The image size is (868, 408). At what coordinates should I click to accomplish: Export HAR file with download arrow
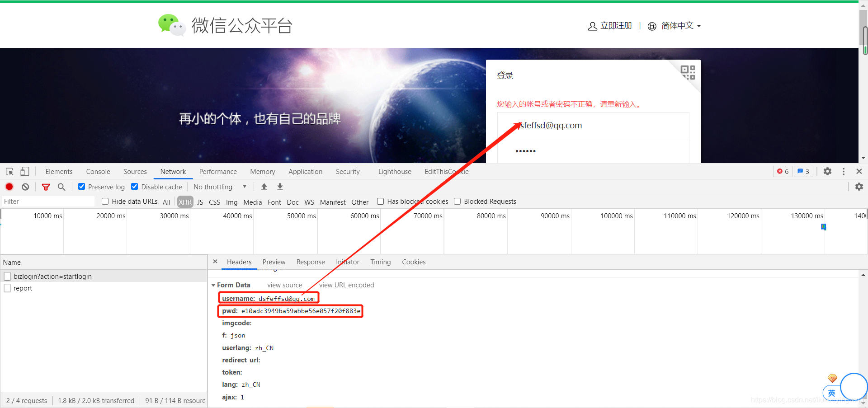280,187
